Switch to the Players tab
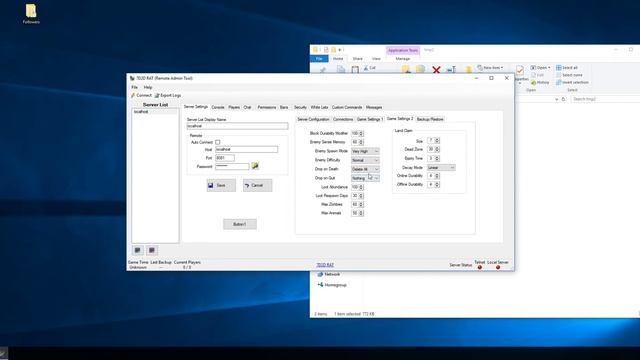Screen dimensions: 640x360 point(234,107)
